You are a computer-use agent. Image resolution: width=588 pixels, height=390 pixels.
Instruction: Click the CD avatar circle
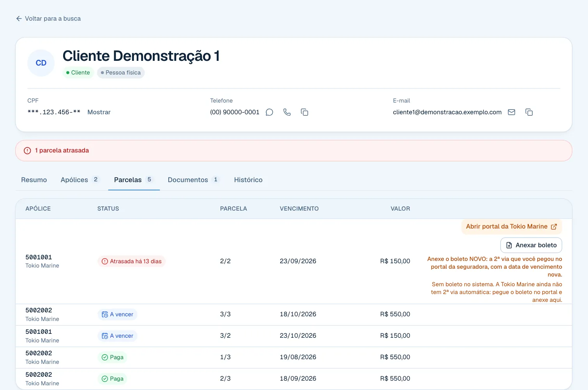(x=41, y=63)
